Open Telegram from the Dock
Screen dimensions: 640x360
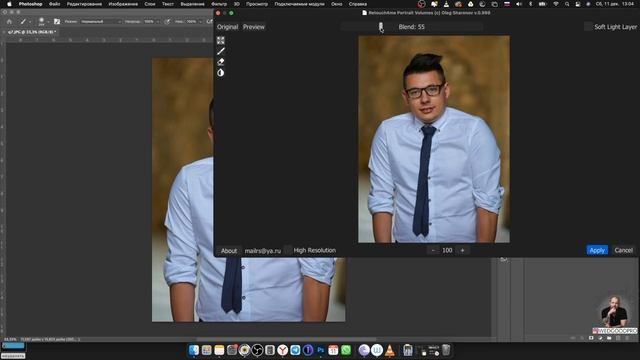(x=295, y=350)
